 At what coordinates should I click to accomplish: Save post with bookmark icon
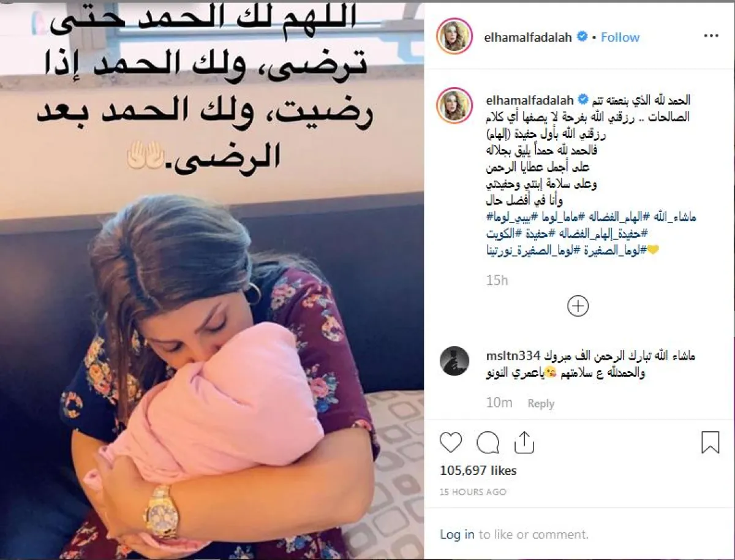pos(710,442)
